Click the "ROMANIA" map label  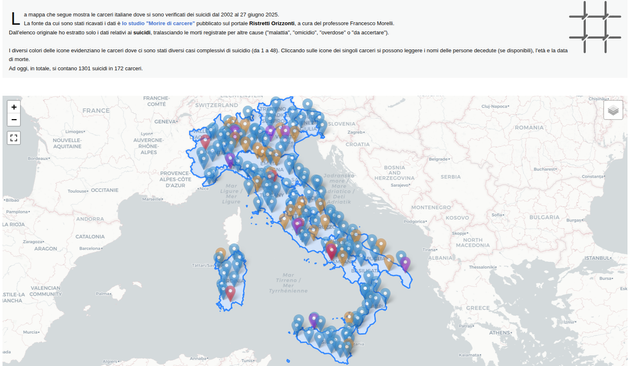point(529,128)
